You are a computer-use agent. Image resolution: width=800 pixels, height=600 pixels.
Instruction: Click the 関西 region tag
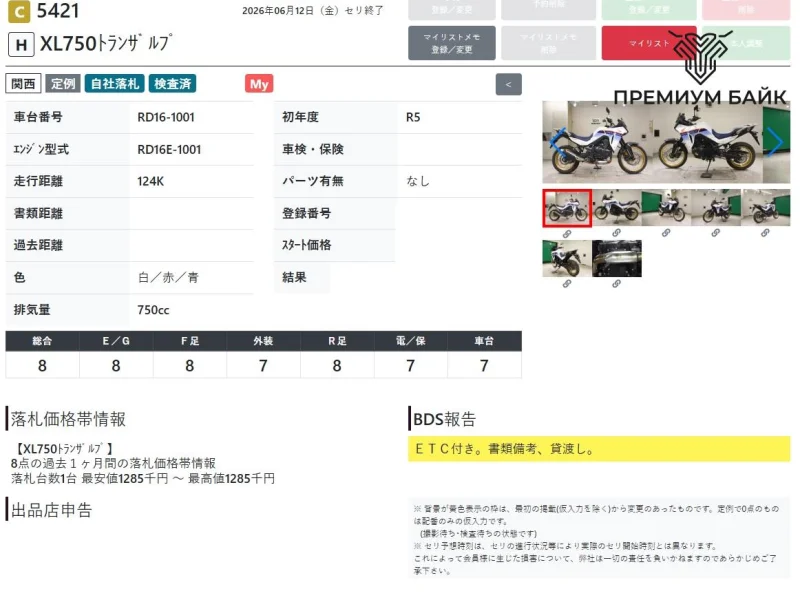click(23, 84)
